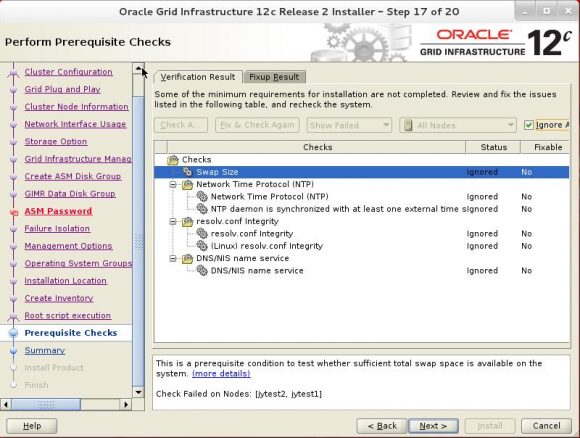The height and width of the screenshot is (438, 580).
Task: Open the more details link
Action: (221, 374)
